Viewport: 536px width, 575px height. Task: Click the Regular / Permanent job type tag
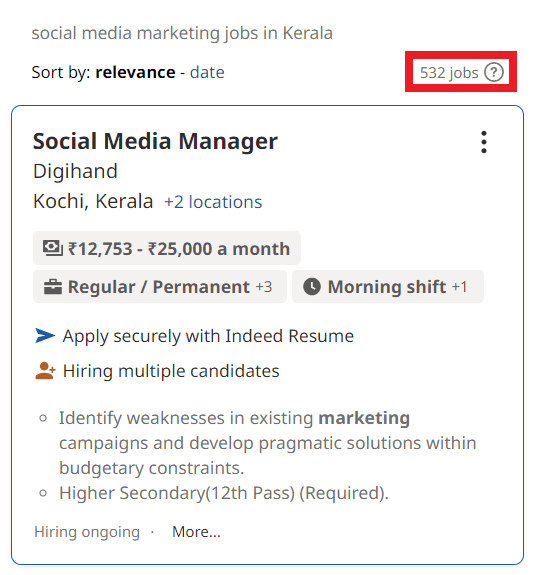click(x=160, y=287)
